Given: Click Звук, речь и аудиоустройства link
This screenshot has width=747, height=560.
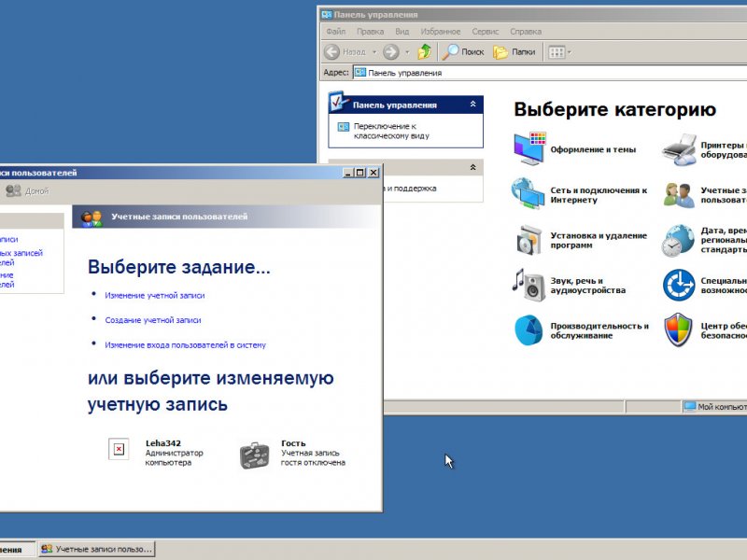Looking at the screenshot, I should [588, 286].
